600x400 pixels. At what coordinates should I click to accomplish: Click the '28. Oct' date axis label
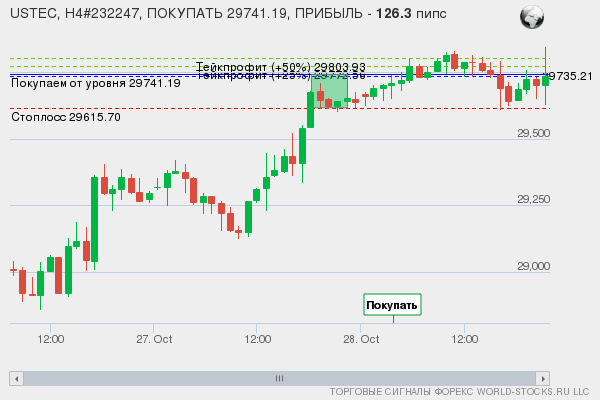pos(361,339)
